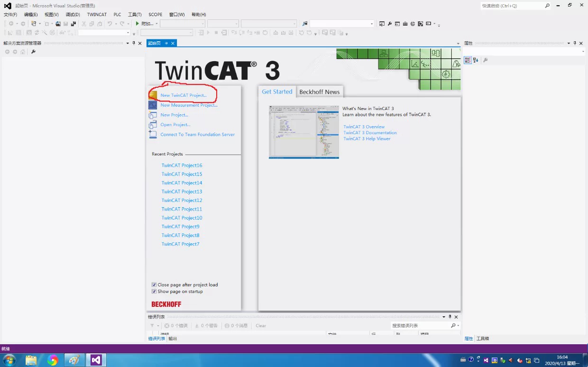Click the colorful browser taskbar icon
Viewport: 588px width, 367px height.
pyautogui.click(x=52, y=360)
